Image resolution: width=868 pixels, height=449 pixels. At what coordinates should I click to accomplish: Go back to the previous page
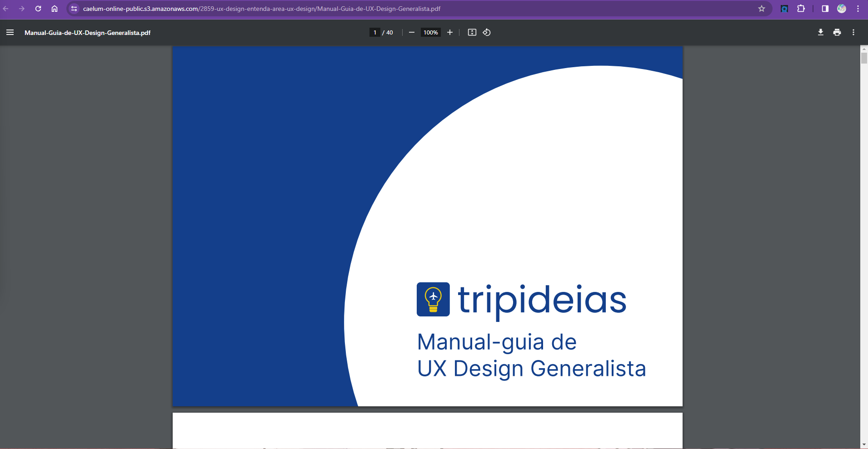6,9
